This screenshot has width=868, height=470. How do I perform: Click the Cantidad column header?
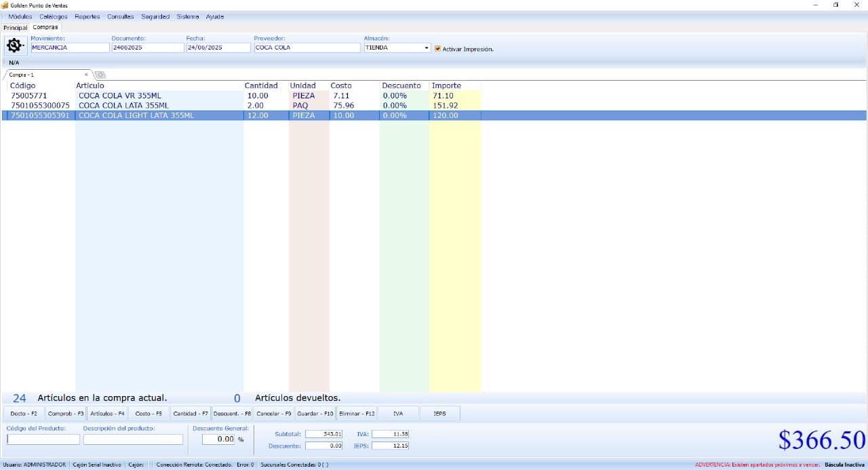261,85
